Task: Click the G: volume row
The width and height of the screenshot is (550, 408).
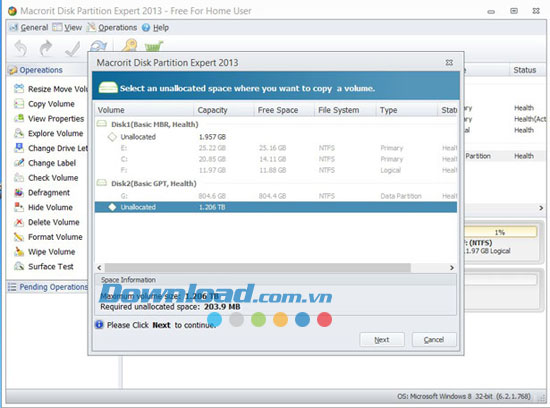Action: pos(276,196)
